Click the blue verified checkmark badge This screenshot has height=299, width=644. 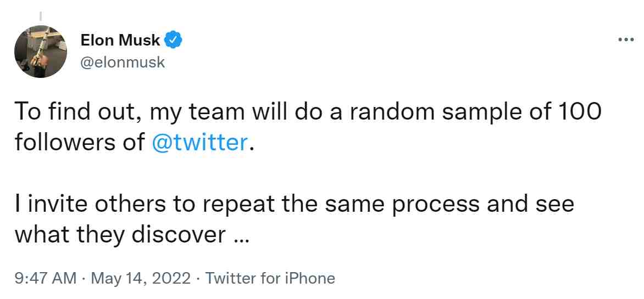(173, 40)
